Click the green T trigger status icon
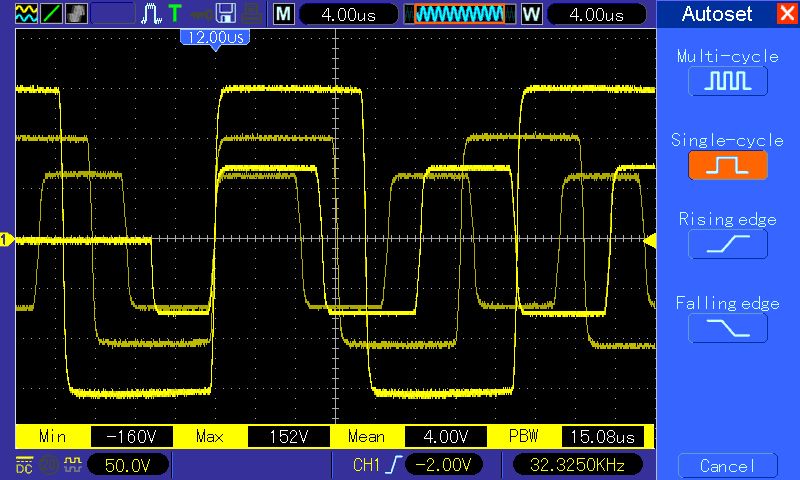Screen dimensions: 800x480 [175, 14]
